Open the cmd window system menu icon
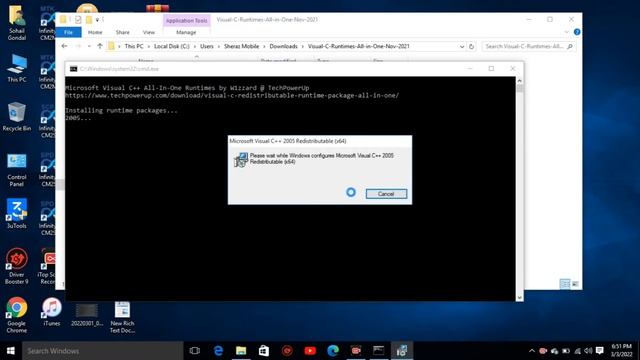 (73, 69)
